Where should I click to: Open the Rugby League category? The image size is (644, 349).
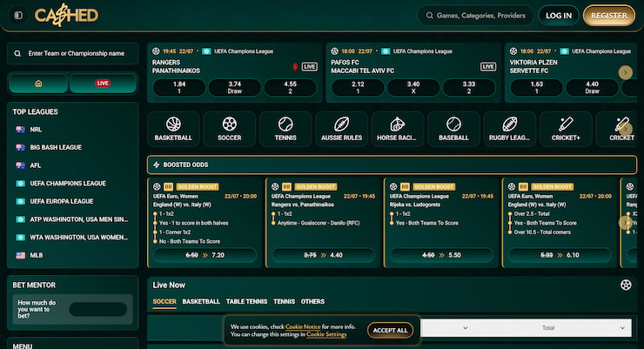click(x=509, y=129)
